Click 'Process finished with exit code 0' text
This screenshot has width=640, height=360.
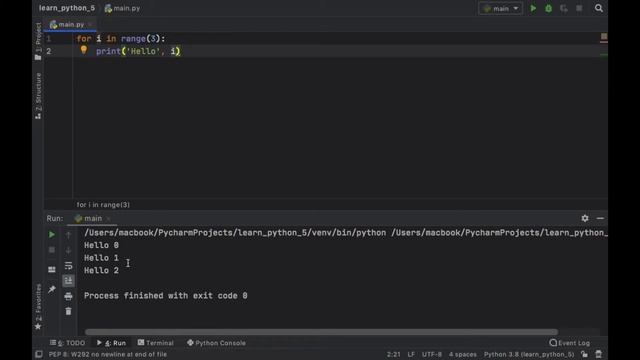click(x=166, y=296)
